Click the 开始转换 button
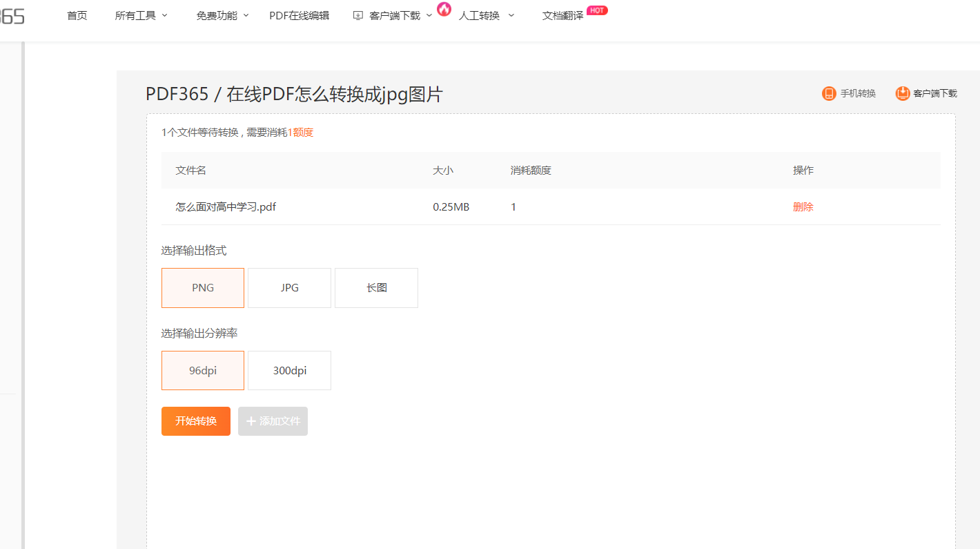This screenshot has width=980, height=549. pyautogui.click(x=196, y=421)
